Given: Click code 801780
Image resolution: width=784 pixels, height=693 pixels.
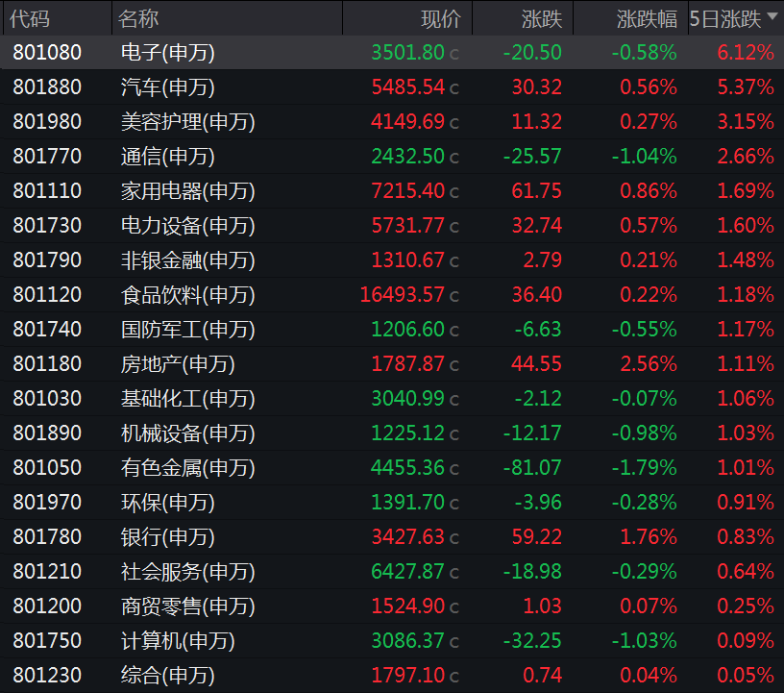Looking at the screenshot, I should (x=47, y=536).
